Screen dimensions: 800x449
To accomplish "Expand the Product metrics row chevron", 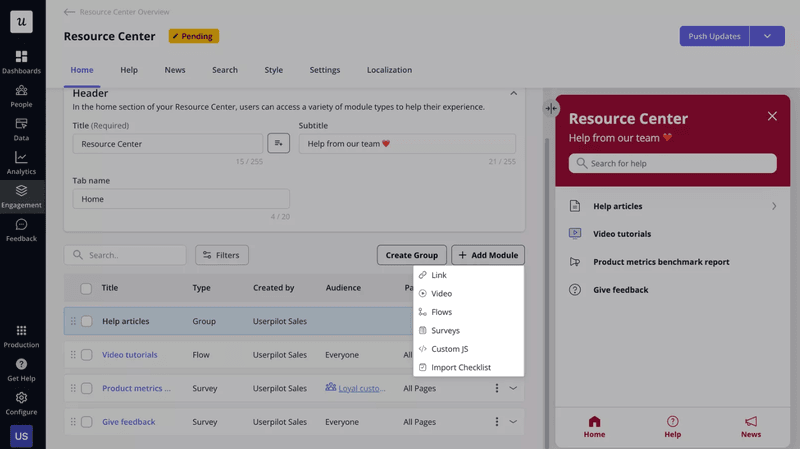I will (x=514, y=388).
